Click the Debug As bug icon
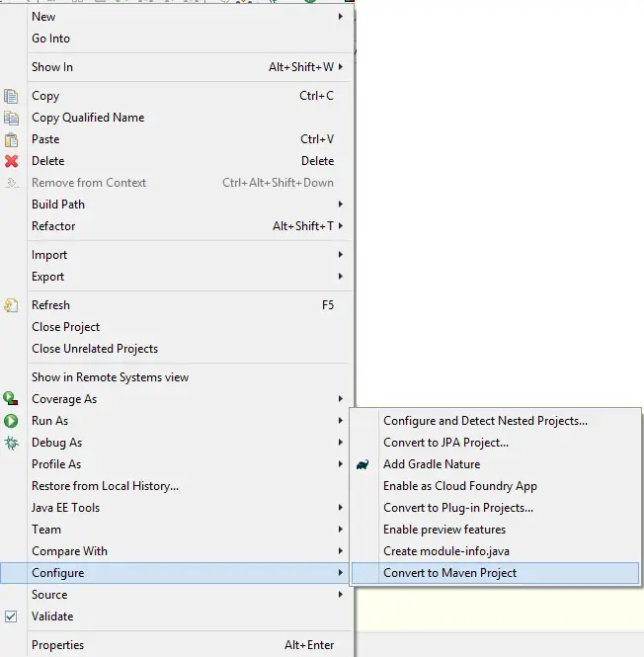Screen dimensions: 644x657 12,443
